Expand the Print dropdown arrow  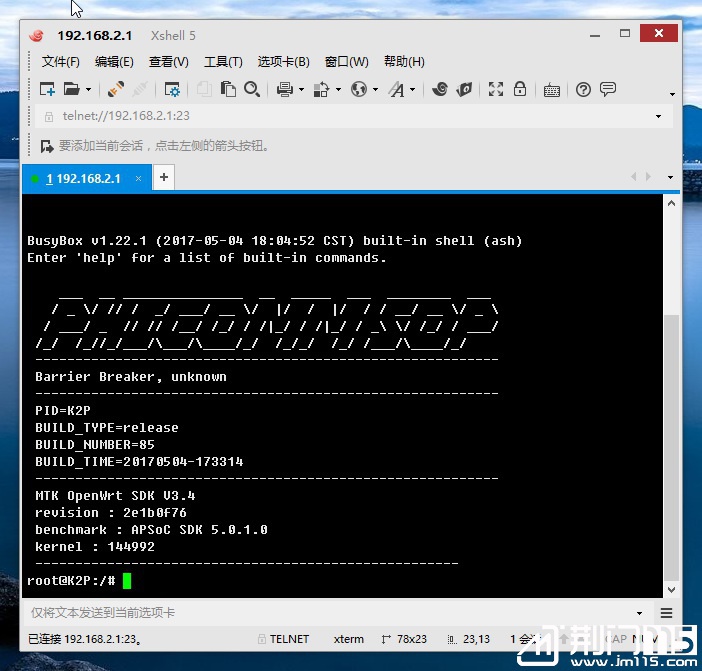[301, 90]
